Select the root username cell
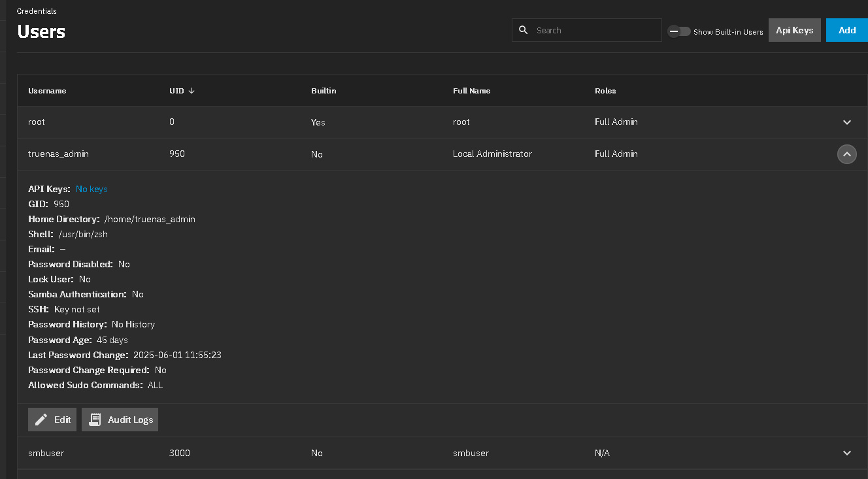The height and width of the screenshot is (479, 868). 37,122
